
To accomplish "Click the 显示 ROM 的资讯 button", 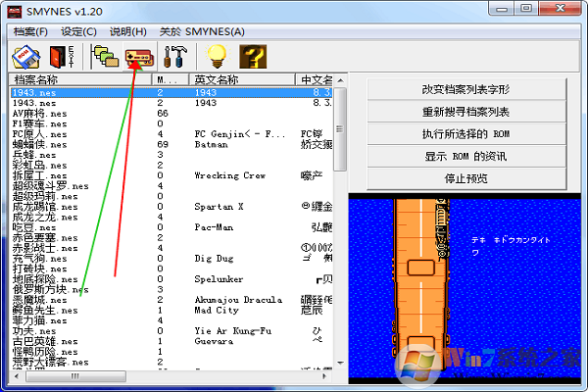I will (465, 156).
